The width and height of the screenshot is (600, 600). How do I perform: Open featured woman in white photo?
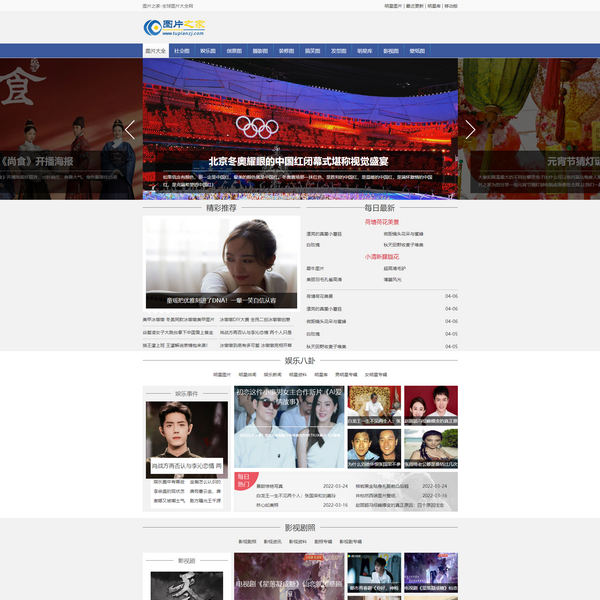(221, 262)
